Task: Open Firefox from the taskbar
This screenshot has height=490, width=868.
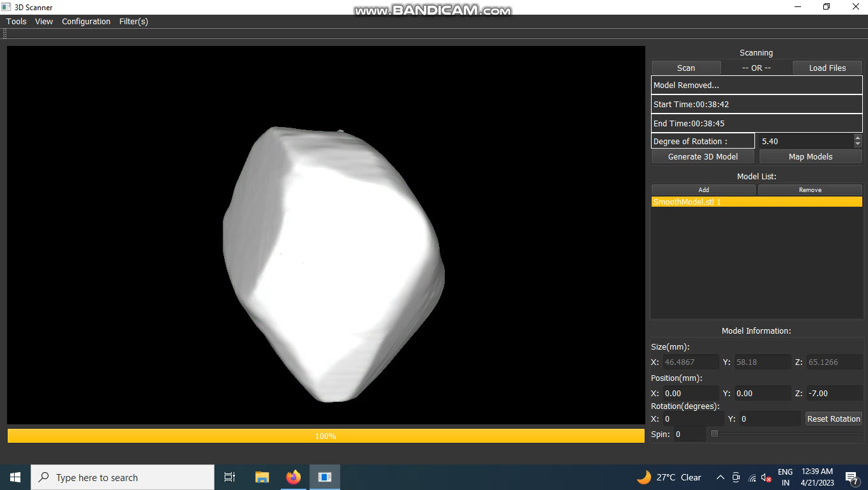Action: click(294, 477)
